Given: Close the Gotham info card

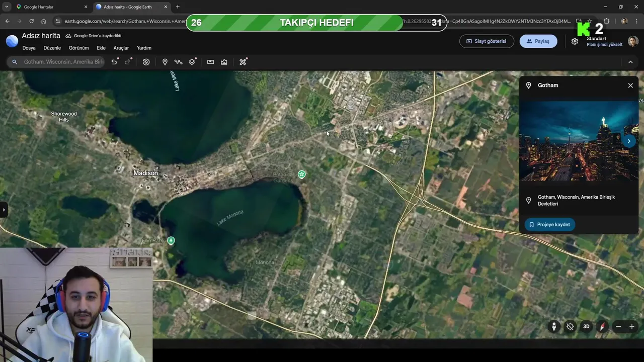Looking at the screenshot, I should click(x=630, y=85).
